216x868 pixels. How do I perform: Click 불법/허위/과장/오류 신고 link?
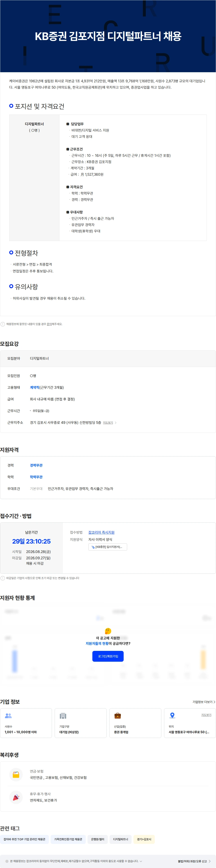pos(194,861)
